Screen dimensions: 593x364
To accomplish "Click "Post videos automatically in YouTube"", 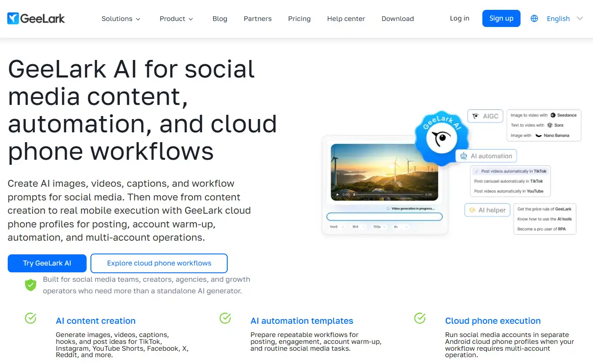I will (x=509, y=191).
